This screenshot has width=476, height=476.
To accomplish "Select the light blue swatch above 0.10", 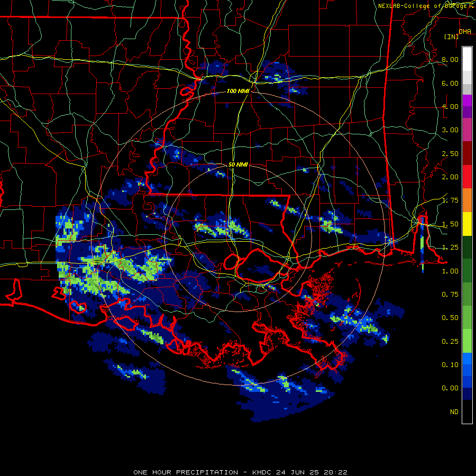I will point(467,359).
